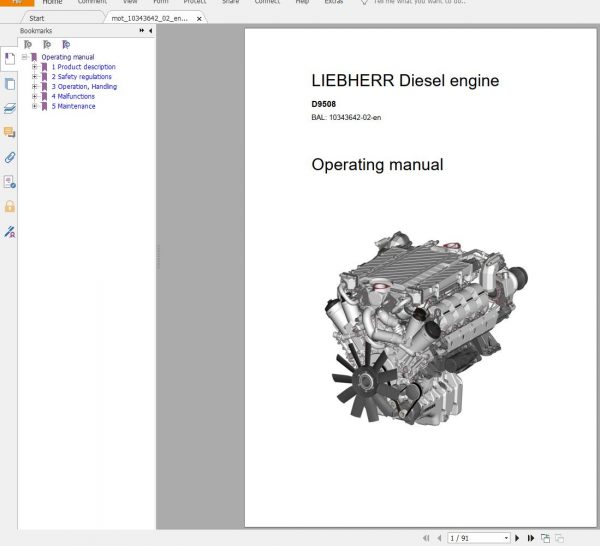Open the Comment ribbon tab
Viewport: 600px width, 546px height.
tap(92, 2)
